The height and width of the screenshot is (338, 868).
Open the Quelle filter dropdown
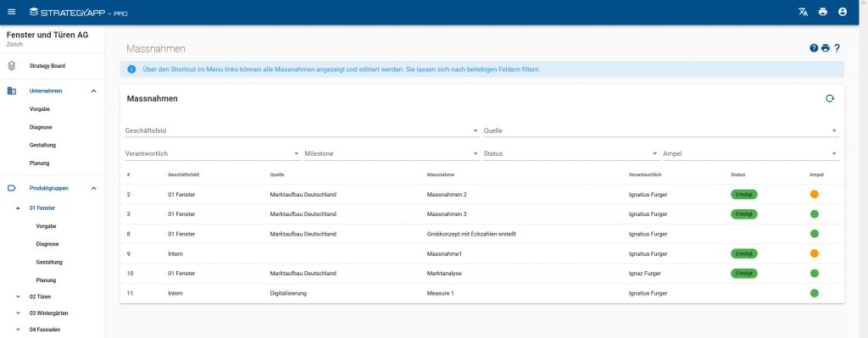[661, 130]
